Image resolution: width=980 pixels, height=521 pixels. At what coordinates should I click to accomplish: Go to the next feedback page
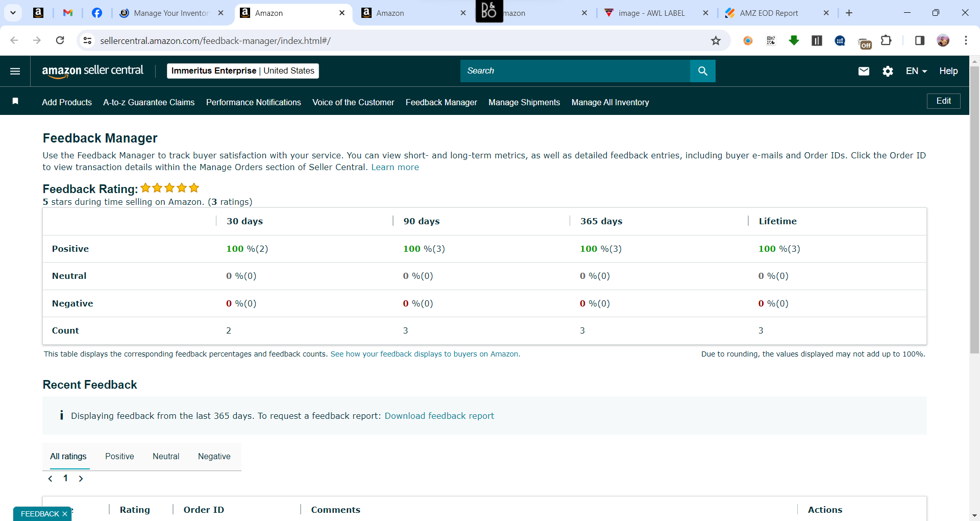81,479
